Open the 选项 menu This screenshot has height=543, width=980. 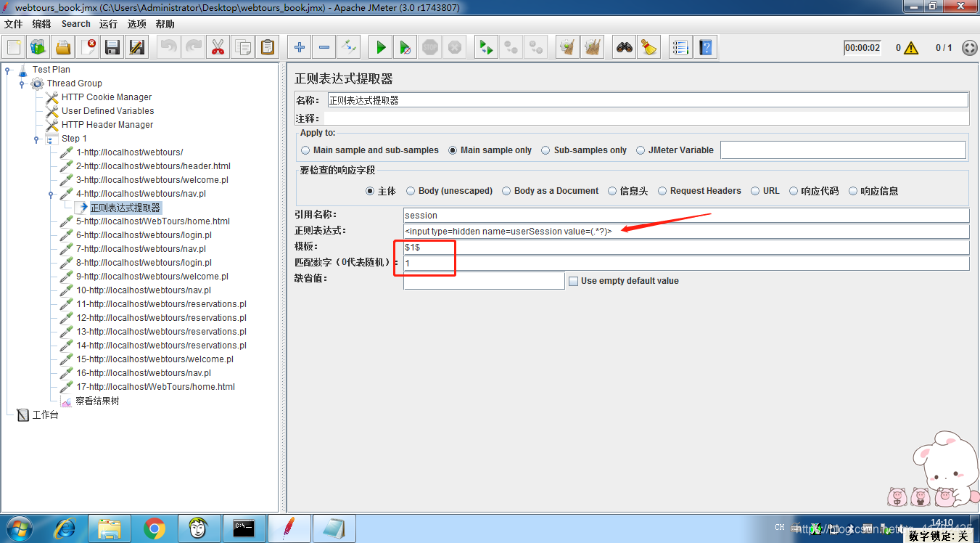[136, 24]
